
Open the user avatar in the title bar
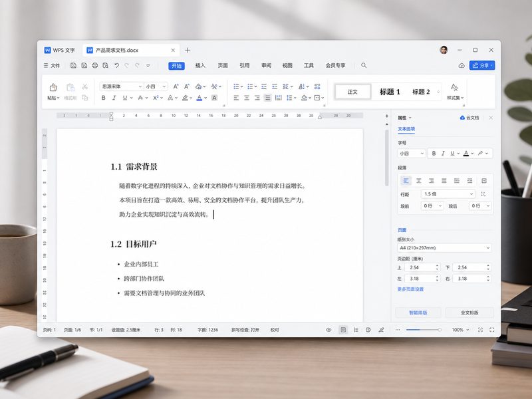[x=444, y=50]
